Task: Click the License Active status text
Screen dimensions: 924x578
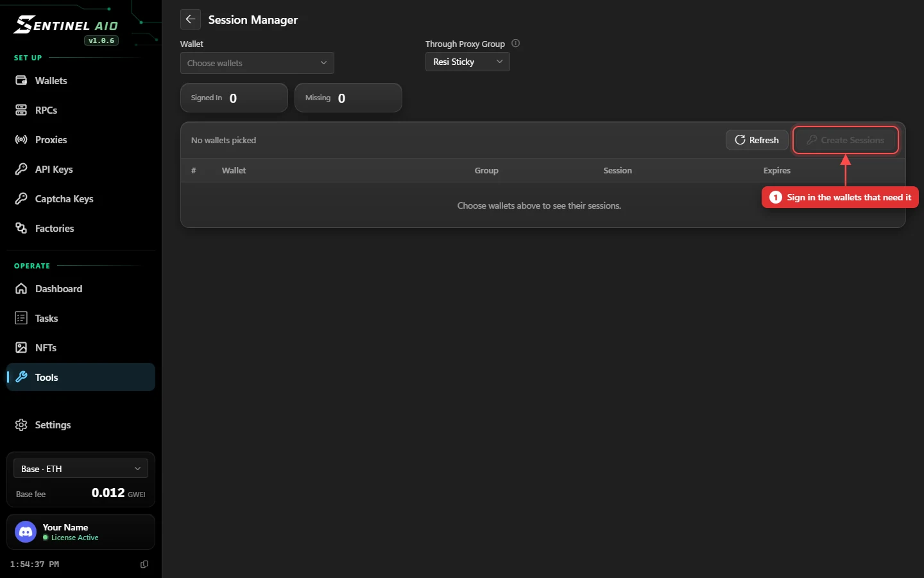Action: [x=75, y=538]
